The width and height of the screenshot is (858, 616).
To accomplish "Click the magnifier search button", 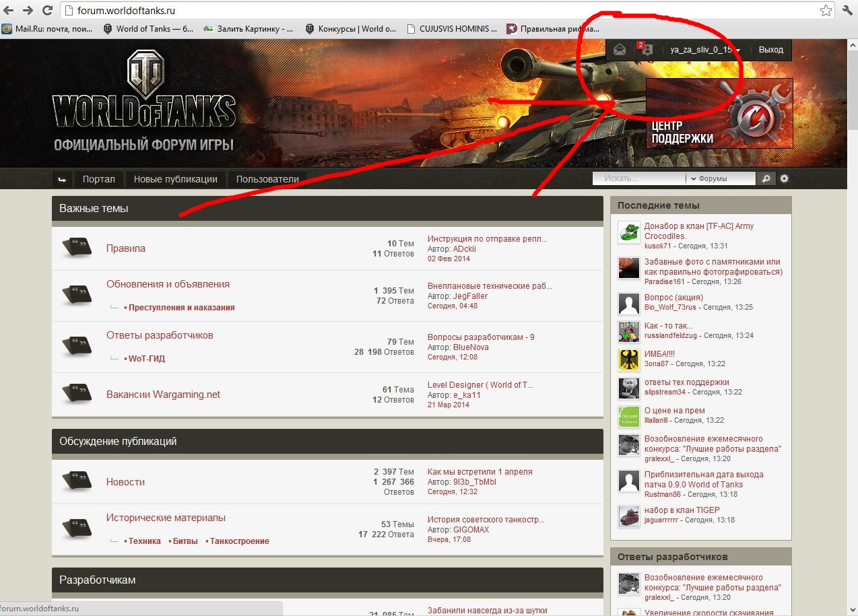I will (x=766, y=178).
